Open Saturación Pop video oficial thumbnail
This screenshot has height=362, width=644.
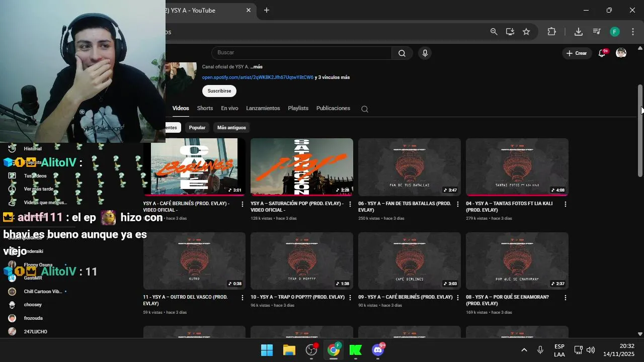pos(302,167)
